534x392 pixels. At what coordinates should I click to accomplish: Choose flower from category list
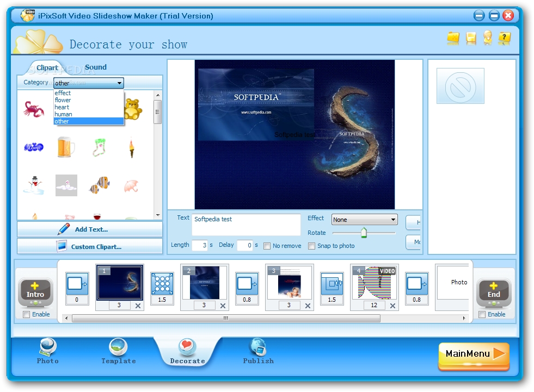[89, 100]
